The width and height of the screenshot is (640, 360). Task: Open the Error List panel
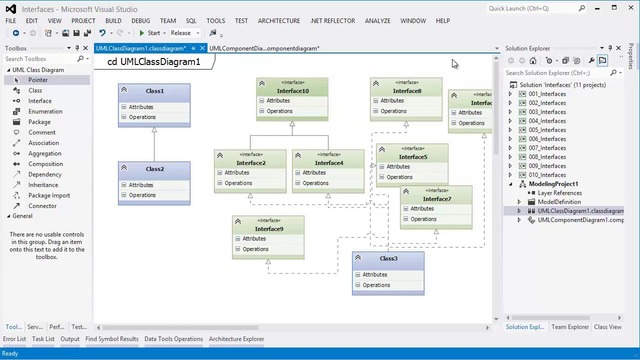[14, 339]
